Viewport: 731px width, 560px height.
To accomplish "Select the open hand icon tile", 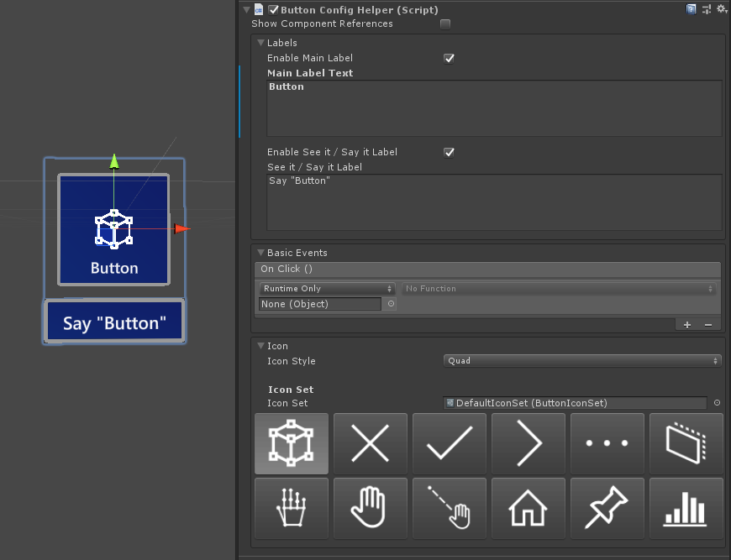I will tap(370, 508).
